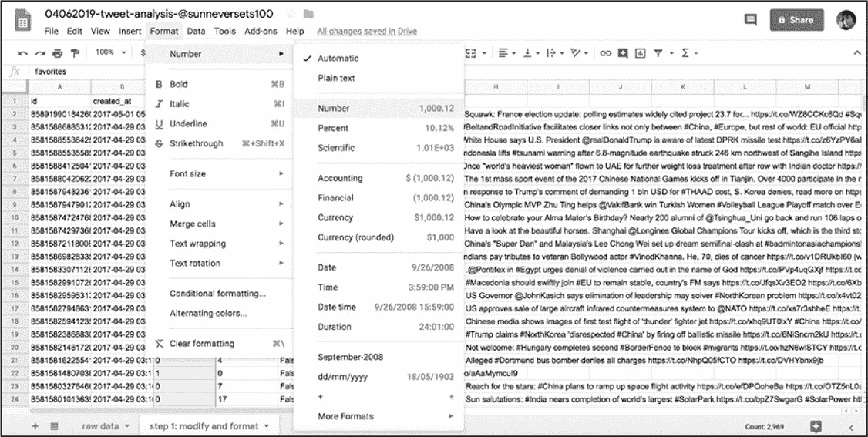
Task: Star this spreadsheet document
Action: tap(291, 14)
